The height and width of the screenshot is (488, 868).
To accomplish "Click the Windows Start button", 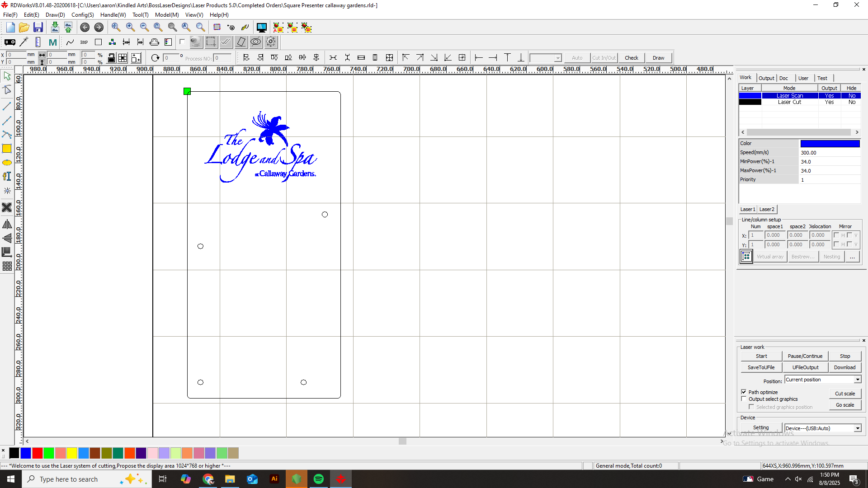I will tap(11, 479).
